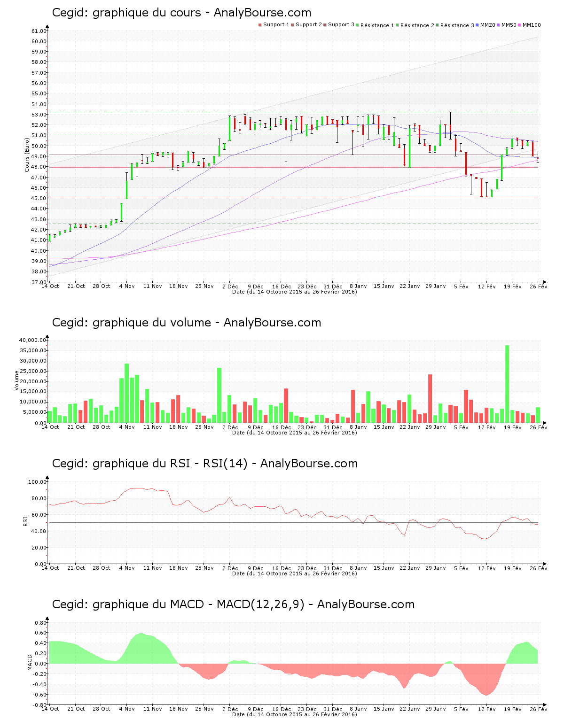This screenshot has width=564, height=728.
Task: Click the 53.00 price axis label
Action: click(39, 115)
